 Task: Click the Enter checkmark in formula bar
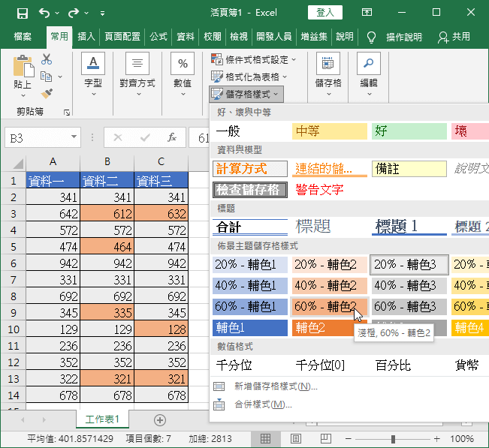pyautogui.click(x=145, y=137)
